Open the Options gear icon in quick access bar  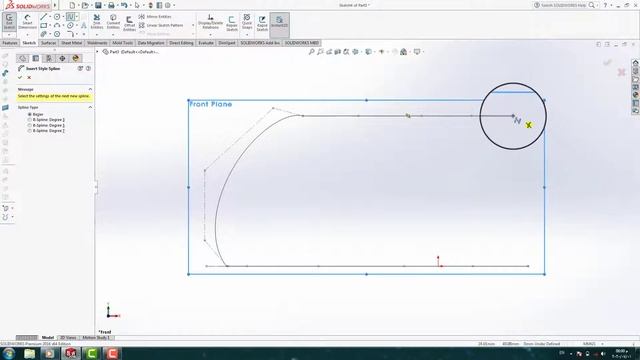point(168,5)
